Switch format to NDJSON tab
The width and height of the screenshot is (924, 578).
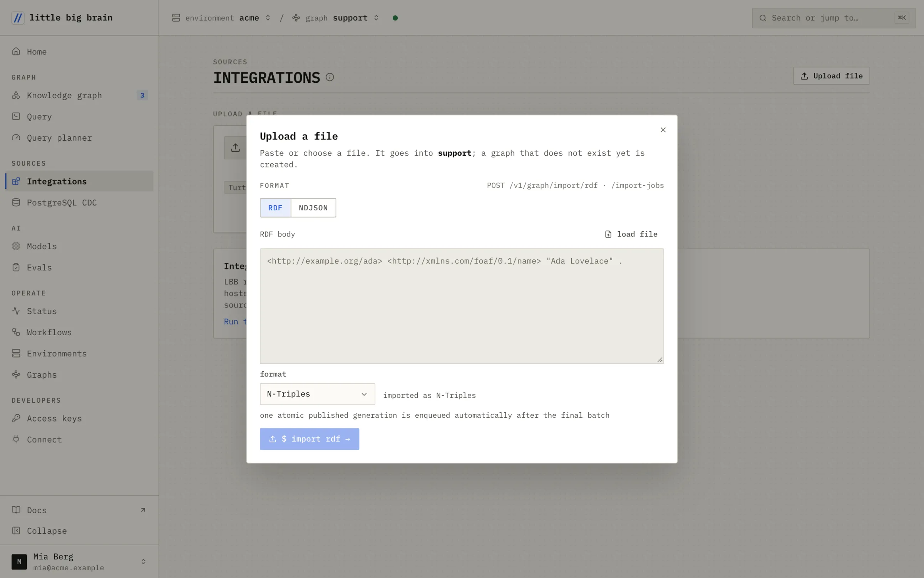(x=313, y=208)
